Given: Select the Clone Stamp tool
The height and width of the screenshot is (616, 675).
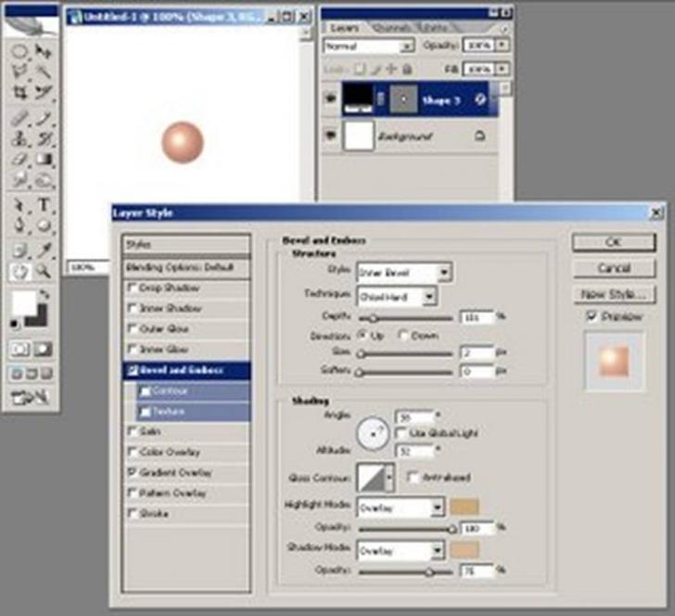Looking at the screenshot, I should 19,139.
